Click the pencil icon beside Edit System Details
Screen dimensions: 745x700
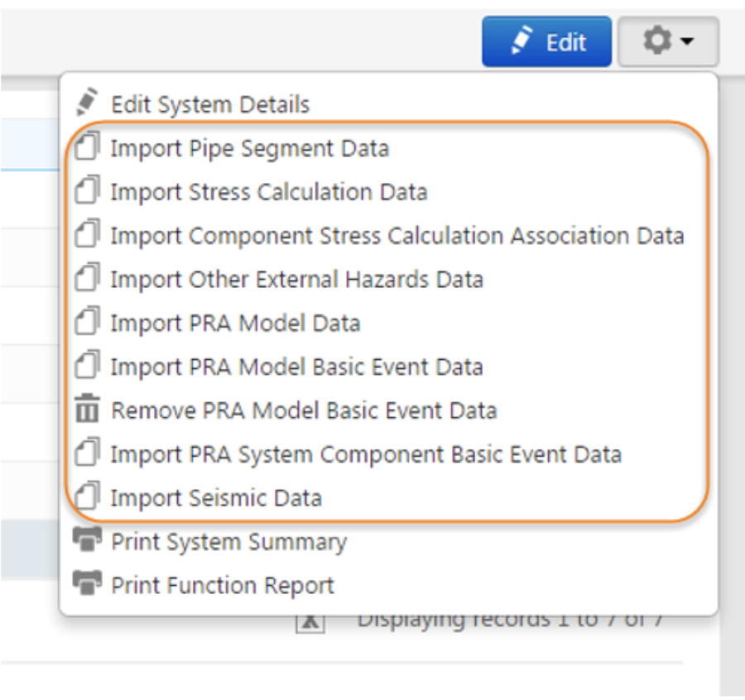click(x=87, y=103)
